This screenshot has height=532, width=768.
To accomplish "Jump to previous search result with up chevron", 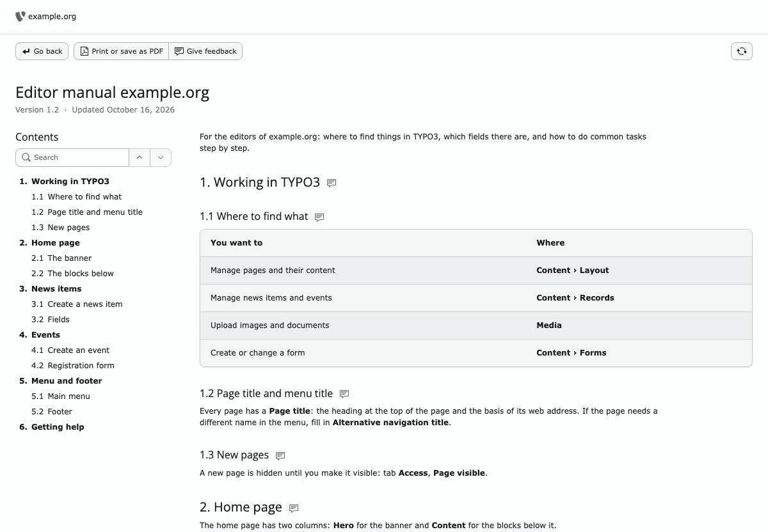I will point(140,157).
